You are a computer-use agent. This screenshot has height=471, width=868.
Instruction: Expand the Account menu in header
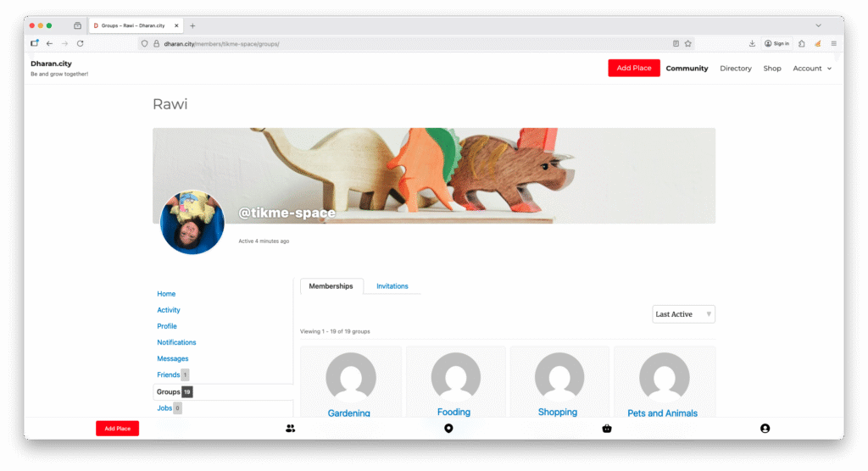(812, 69)
